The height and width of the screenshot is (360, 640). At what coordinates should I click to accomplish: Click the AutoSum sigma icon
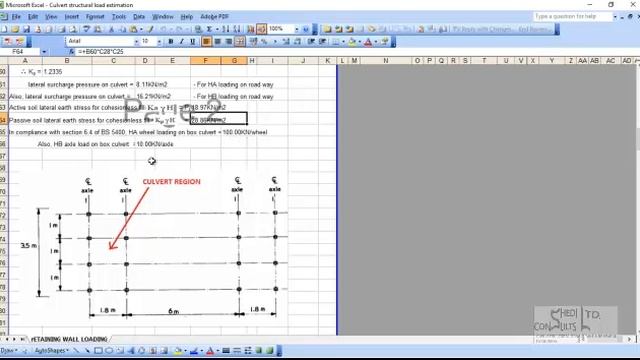click(x=209, y=29)
